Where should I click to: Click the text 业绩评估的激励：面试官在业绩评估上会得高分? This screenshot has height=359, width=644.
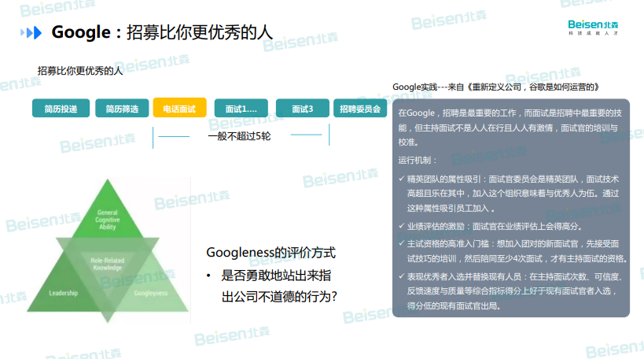[x=494, y=226]
